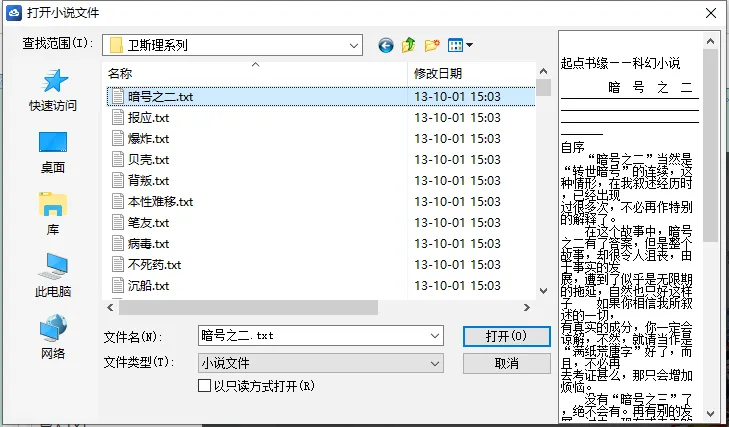Click the 取消 cancel button
The image size is (729, 427).
pos(506,363)
